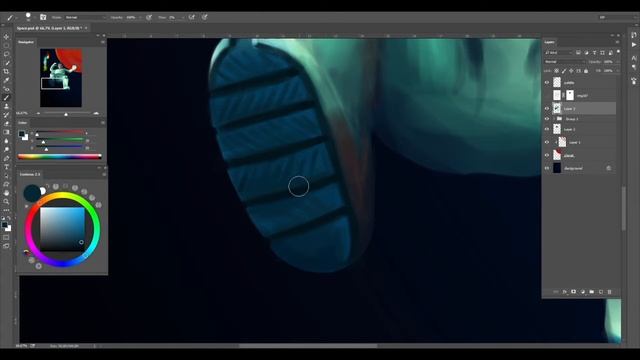Select the Healing Brush tool
Screen dimensions: 640x360
point(6,89)
